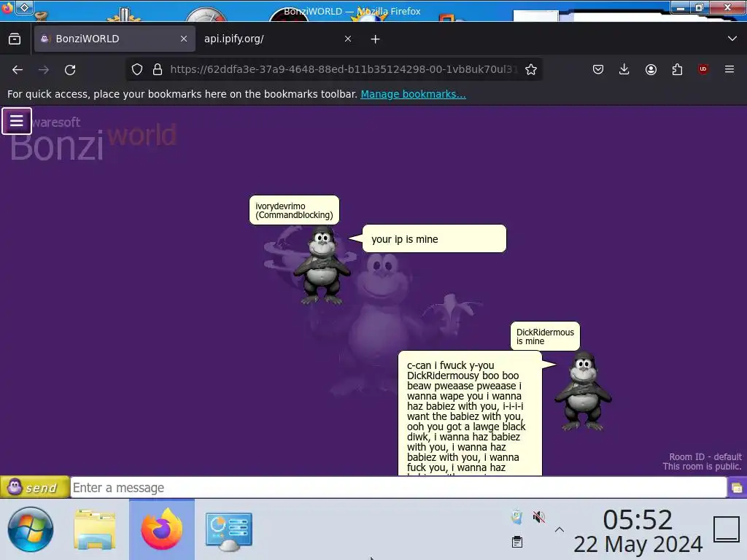Open the chat log icon beside message box
Image resolution: width=747 pixels, height=560 pixels.
[737, 488]
